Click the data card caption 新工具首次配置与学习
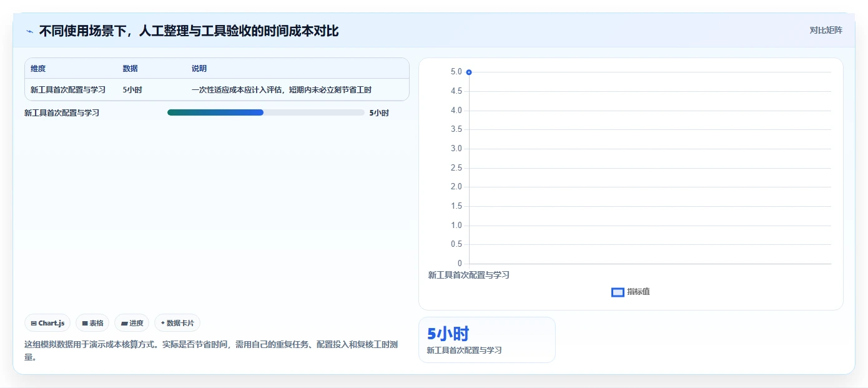The image size is (868, 388). 464,351
